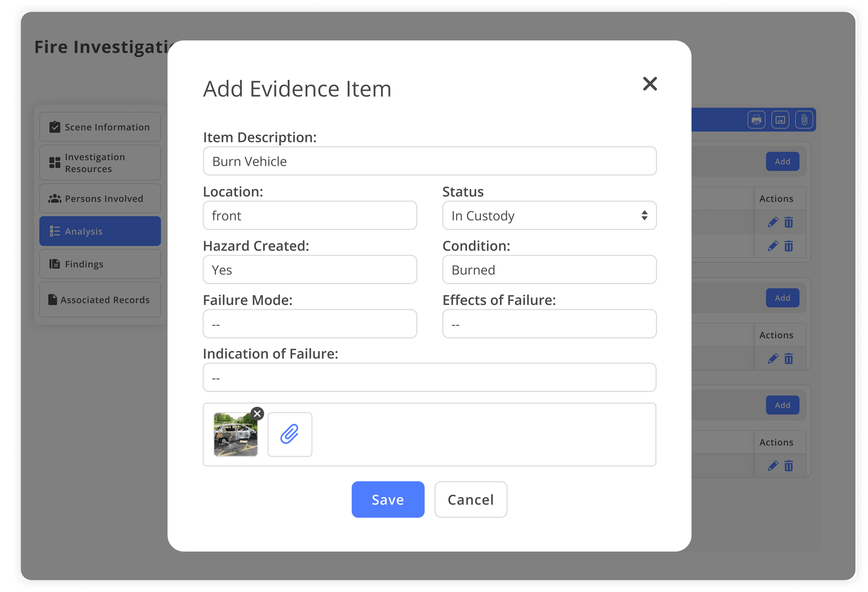Attach a file using the modal paperclip icon
Viewport: 868px width, 592px height.
289,434
